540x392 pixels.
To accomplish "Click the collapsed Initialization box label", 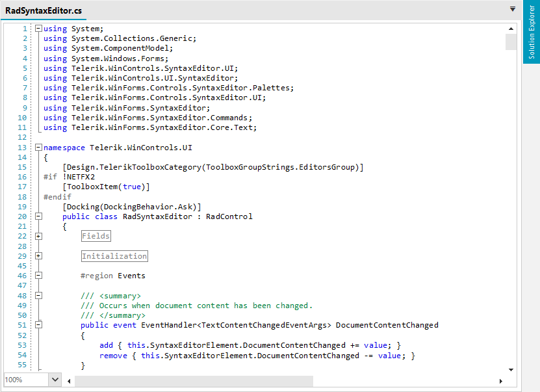I will tap(114, 256).
